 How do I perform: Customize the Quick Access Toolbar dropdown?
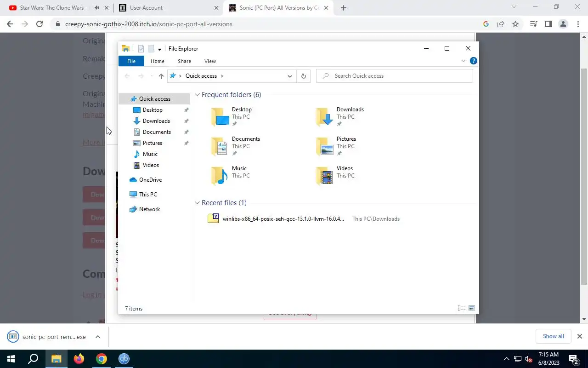159,49
